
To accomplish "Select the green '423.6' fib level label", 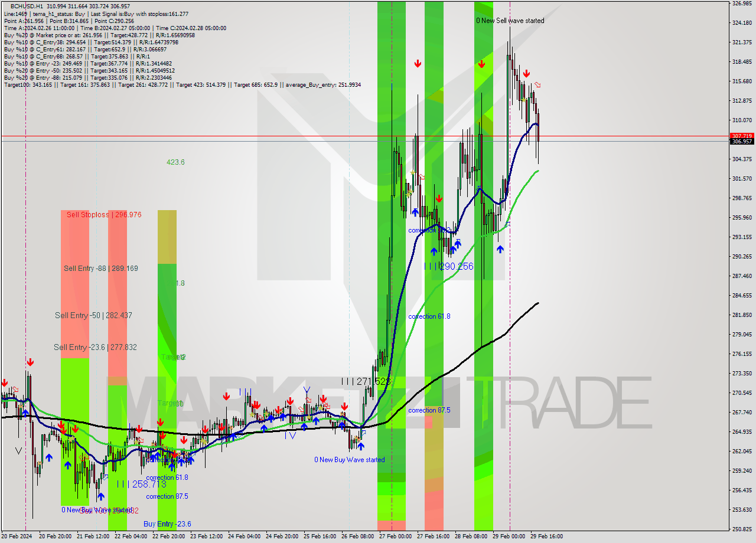I will 175,162.
